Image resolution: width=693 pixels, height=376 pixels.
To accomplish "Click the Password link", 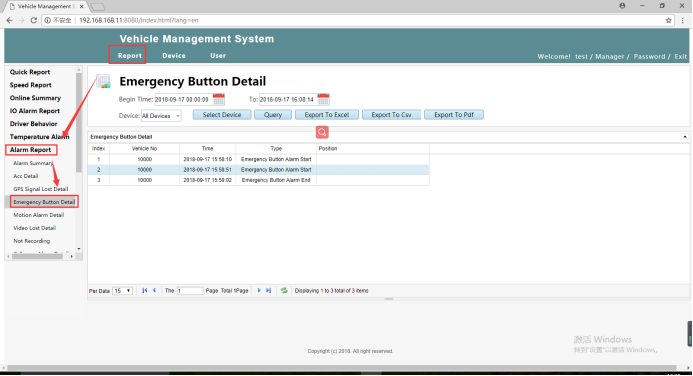I will point(649,57).
